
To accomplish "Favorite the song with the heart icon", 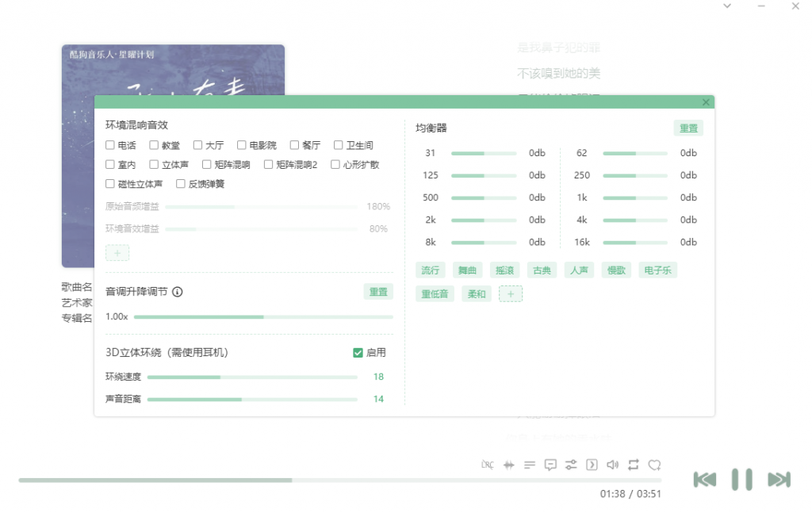I will (x=654, y=465).
